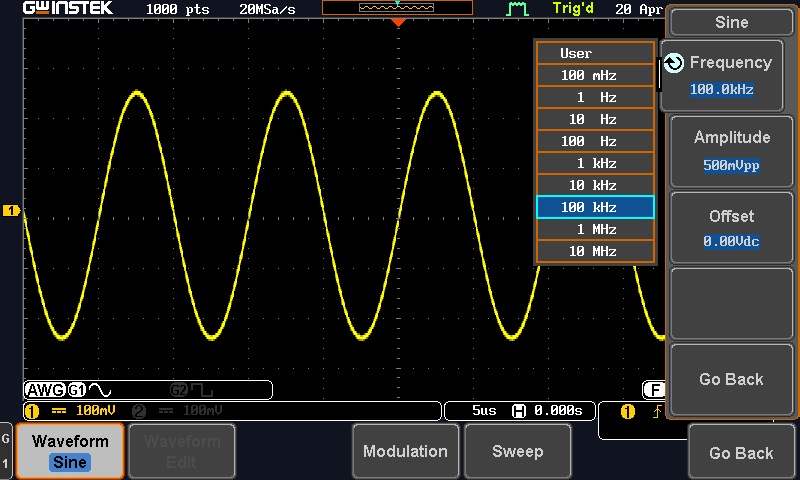Click the G2 generator badge
The height and width of the screenshot is (480, 800).
pyautogui.click(x=179, y=390)
